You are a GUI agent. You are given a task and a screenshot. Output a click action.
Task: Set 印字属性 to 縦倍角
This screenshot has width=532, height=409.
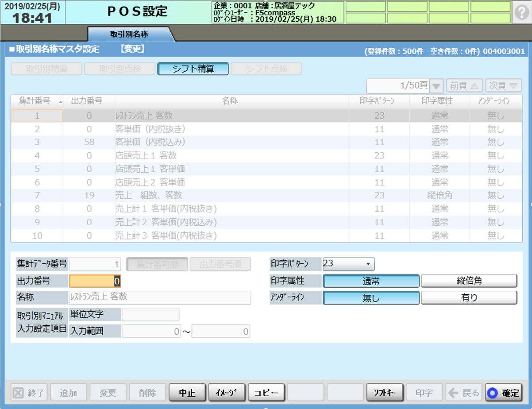tap(469, 281)
